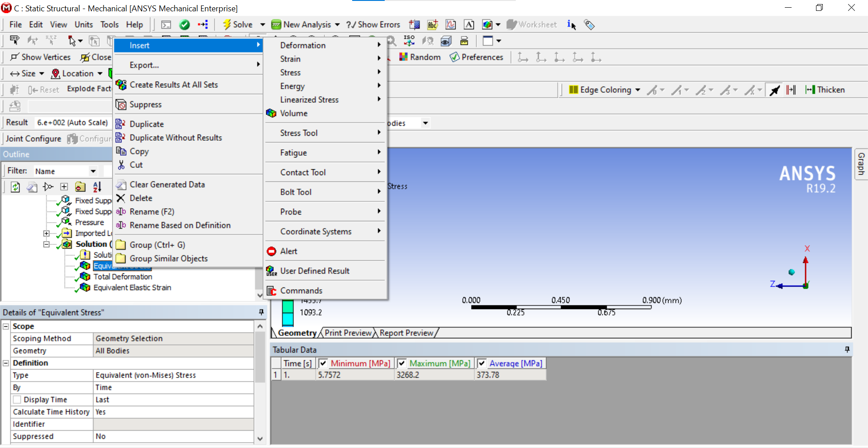Click the Solve lightning bolt icon
The image size is (868, 448).
tap(227, 24)
